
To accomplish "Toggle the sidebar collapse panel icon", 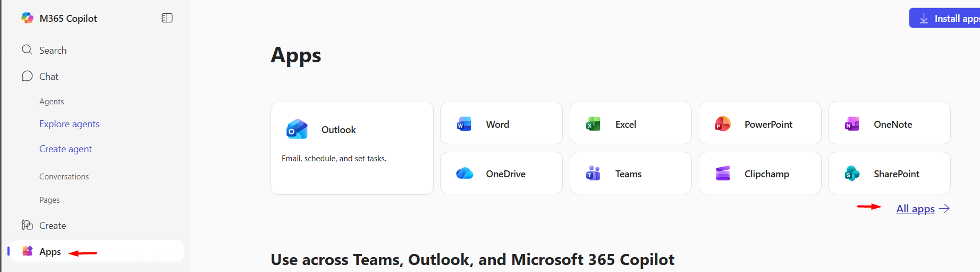I will pos(167,18).
